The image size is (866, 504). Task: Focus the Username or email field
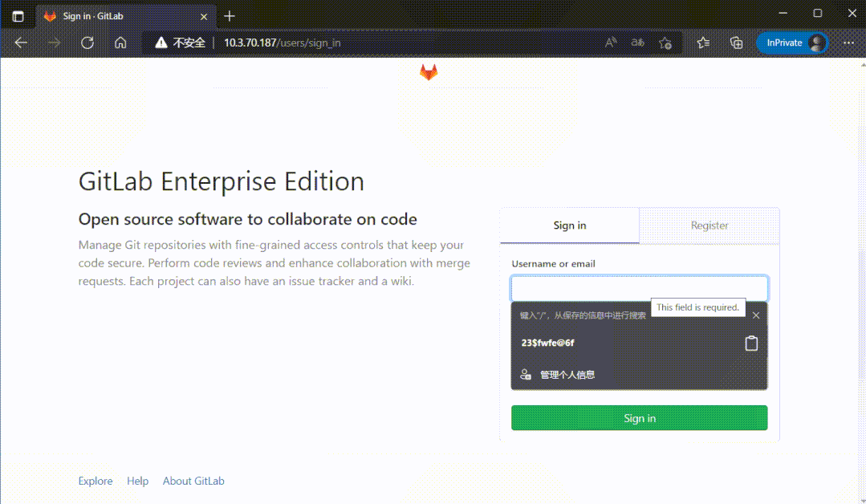[639, 289]
